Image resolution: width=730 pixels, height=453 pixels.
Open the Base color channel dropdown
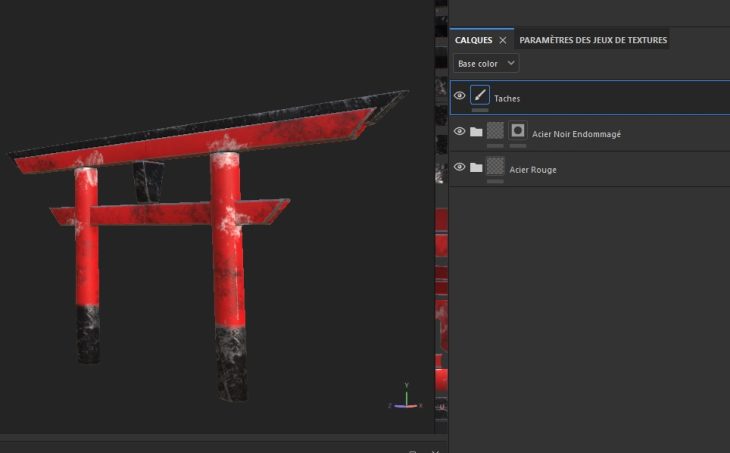point(486,64)
